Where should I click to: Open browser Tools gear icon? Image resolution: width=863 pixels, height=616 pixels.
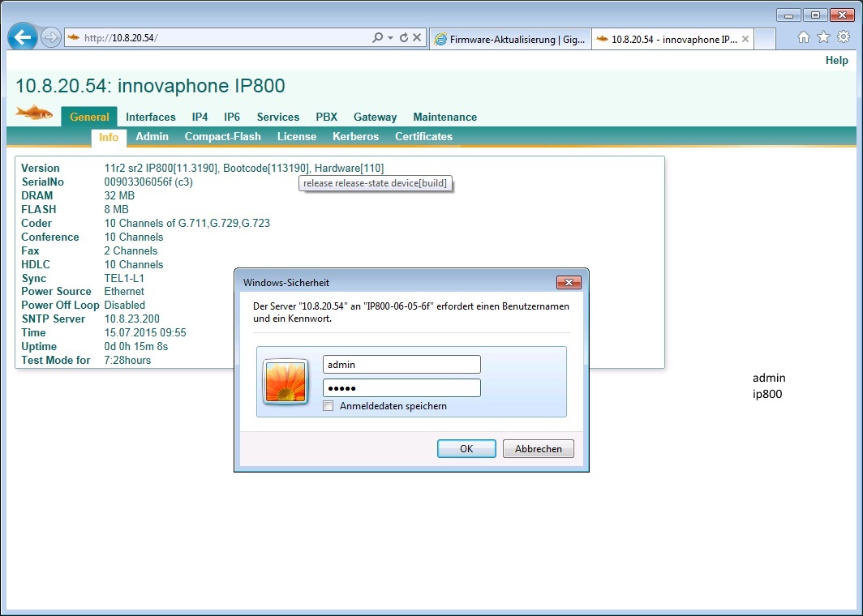[x=844, y=36]
